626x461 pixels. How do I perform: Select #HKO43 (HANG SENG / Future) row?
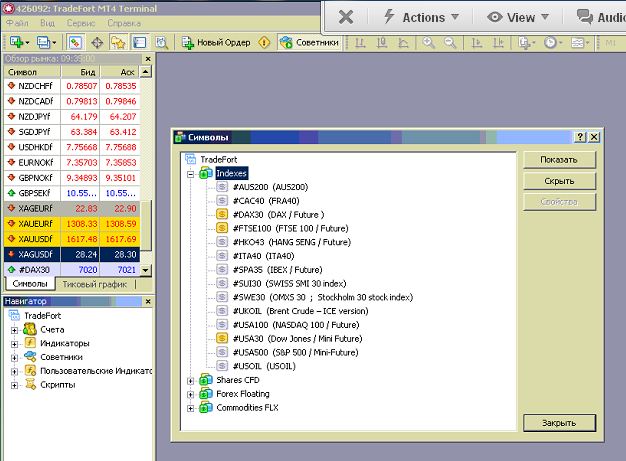tap(291, 242)
